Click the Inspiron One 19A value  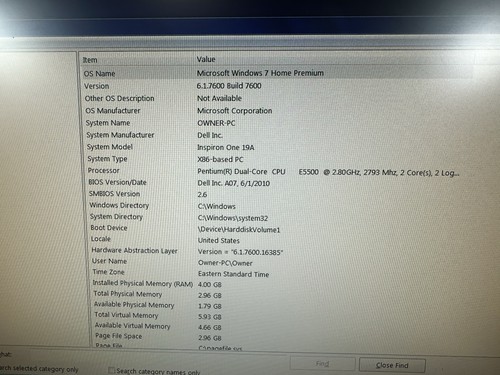[x=226, y=147]
